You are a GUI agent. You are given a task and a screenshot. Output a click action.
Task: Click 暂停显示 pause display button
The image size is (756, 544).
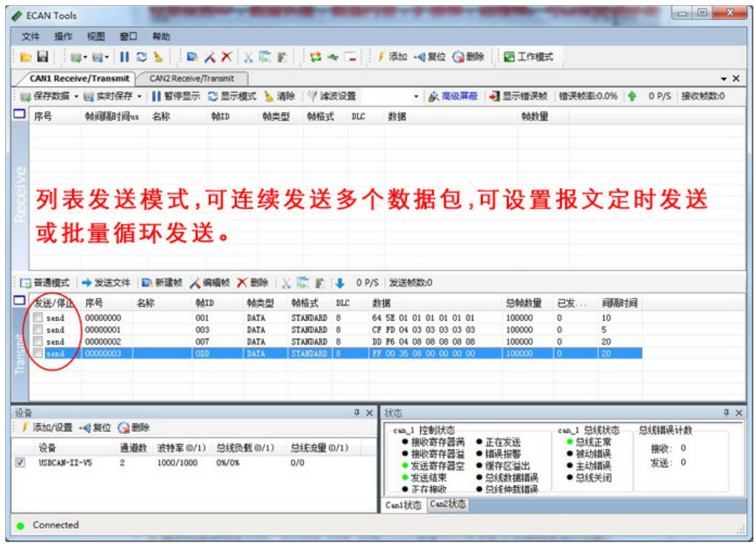(175, 96)
